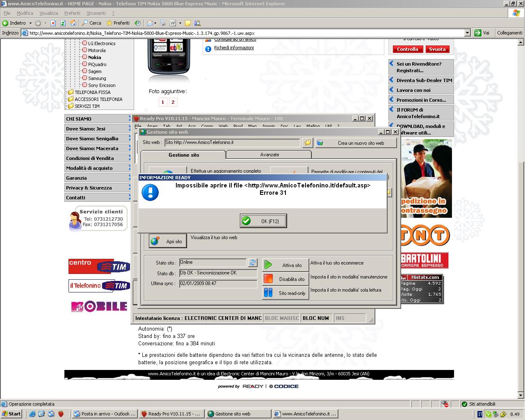Open the Preferiti menu in menu bar
The width and height of the screenshot is (525, 420).
[x=72, y=13]
